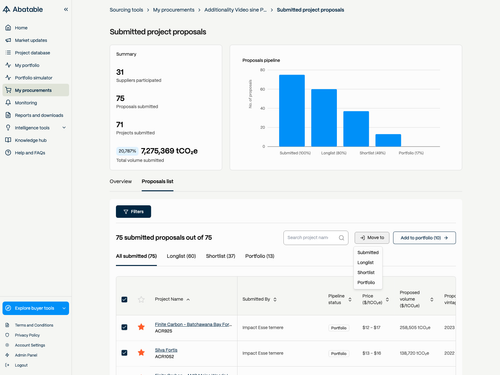Screen dimensions: 500x375
Task: Collapse the sidebar with double-chevron icon
Action: [x=66, y=10]
